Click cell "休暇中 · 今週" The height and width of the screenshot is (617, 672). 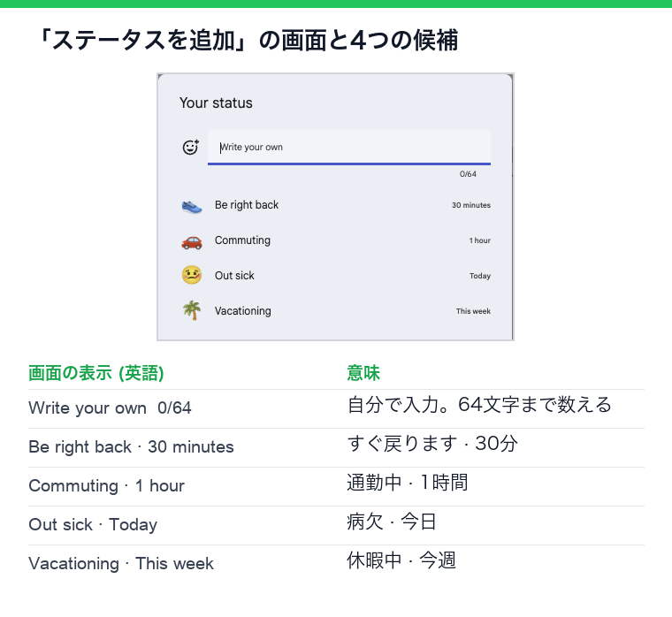tap(401, 560)
